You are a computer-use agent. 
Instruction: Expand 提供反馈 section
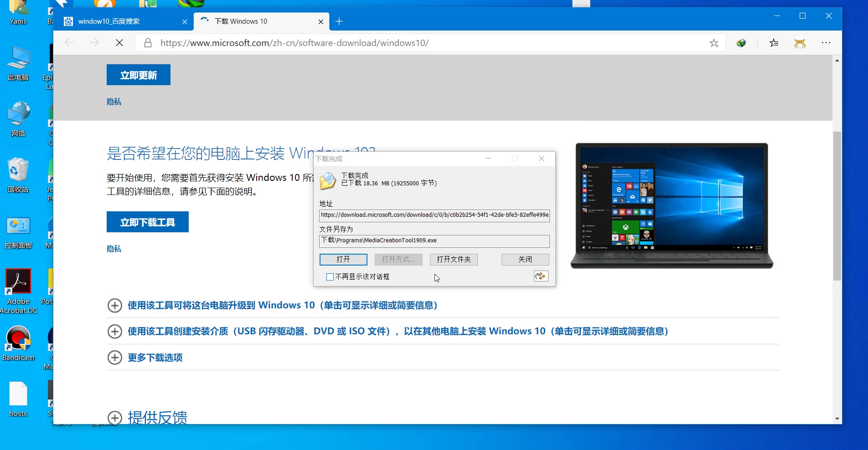click(157, 417)
